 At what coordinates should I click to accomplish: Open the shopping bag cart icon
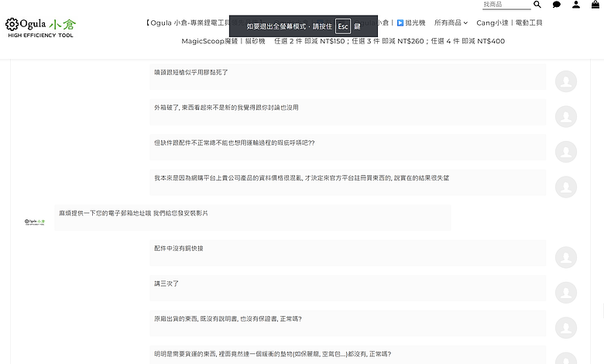click(x=595, y=5)
